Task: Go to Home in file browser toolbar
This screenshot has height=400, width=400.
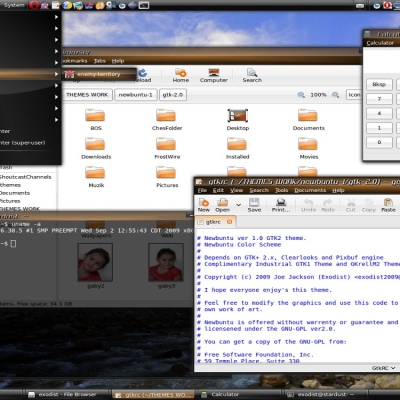Action: (x=181, y=75)
